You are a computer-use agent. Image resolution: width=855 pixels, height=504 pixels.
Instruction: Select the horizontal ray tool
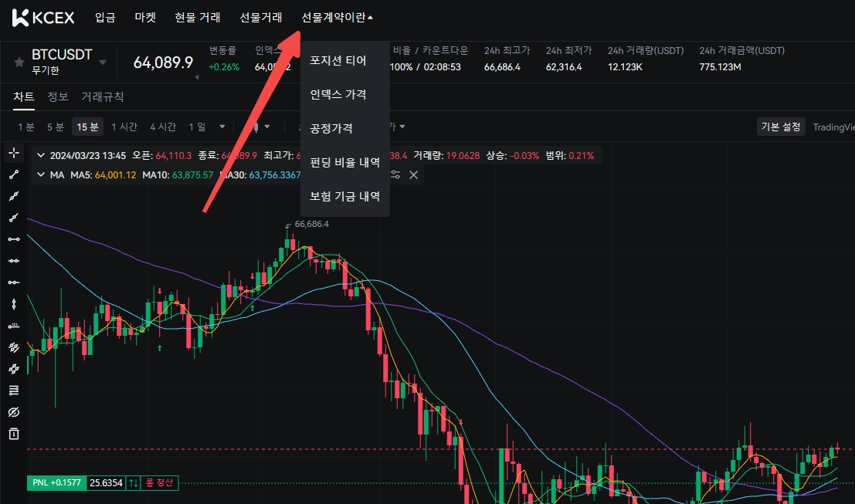coord(14,282)
